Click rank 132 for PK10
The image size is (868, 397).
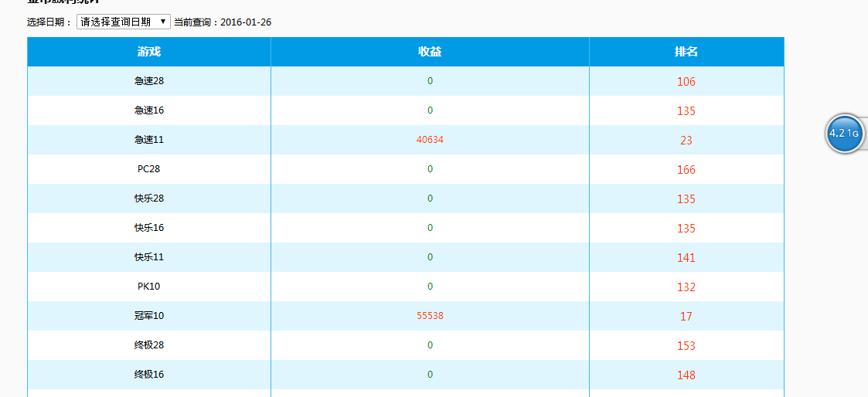tap(686, 287)
